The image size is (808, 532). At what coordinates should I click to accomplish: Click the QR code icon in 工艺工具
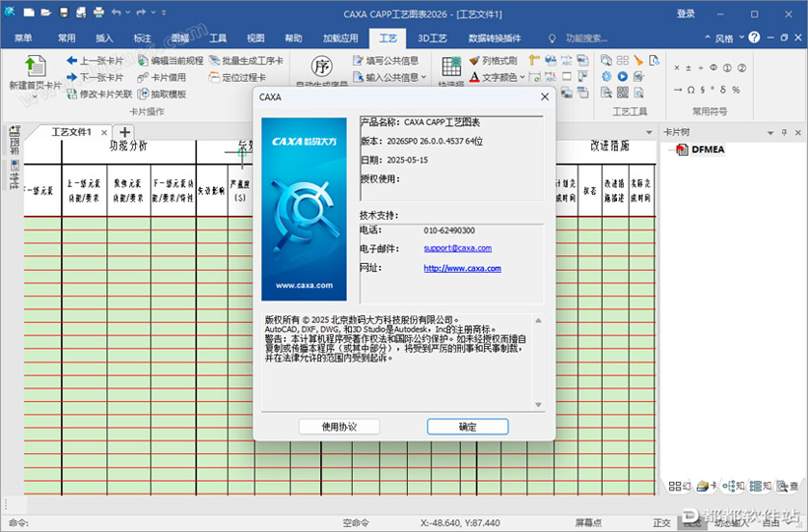pyautogui.click(x=623, y=93)
